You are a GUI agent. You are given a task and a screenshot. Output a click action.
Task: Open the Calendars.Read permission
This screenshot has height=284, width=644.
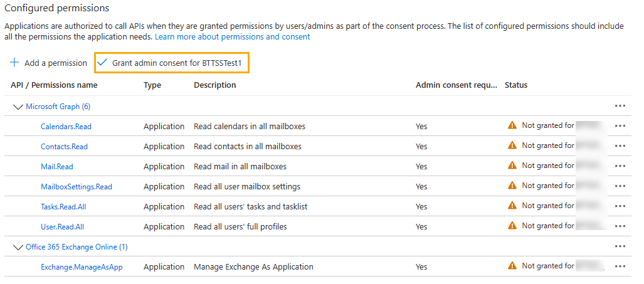(x=66, y=127)
